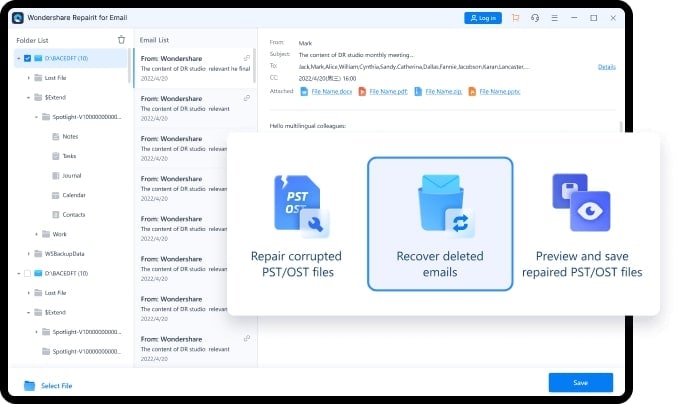Click the pptx attachment file icon

472,92
